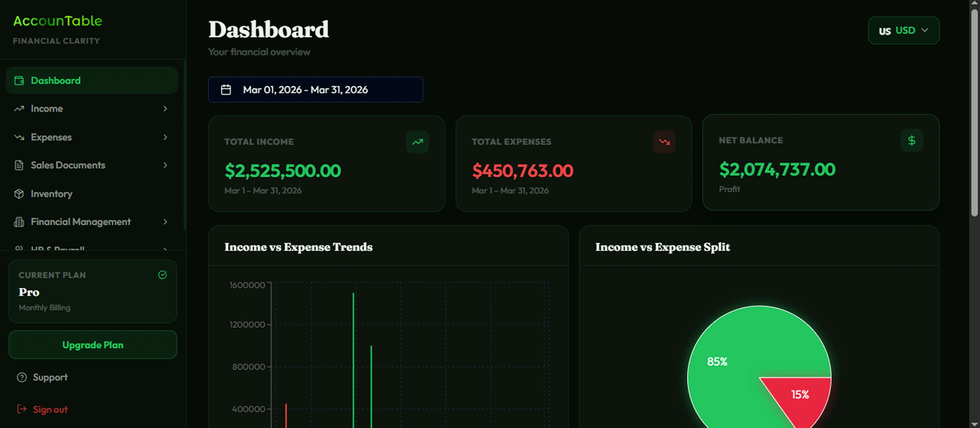Click the trending-up icon on Total Income card
980x428 pixels.
tap(417, 142)
